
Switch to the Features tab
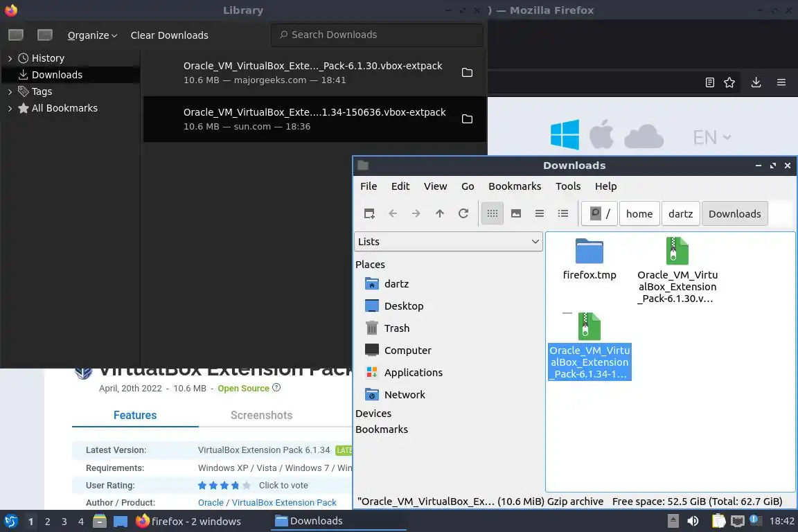tap(135, 416)
